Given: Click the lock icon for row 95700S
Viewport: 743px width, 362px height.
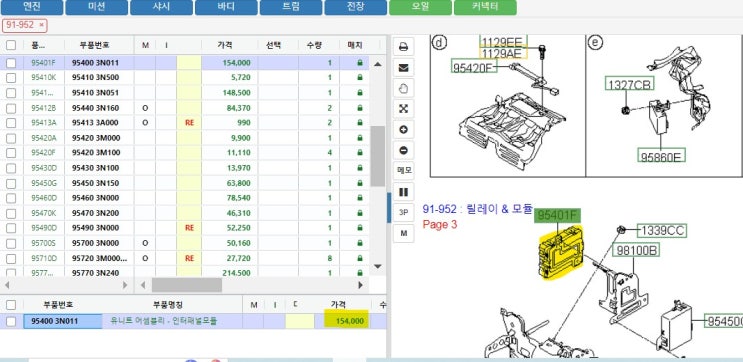Looking at the screenshot, I should 360,243.
